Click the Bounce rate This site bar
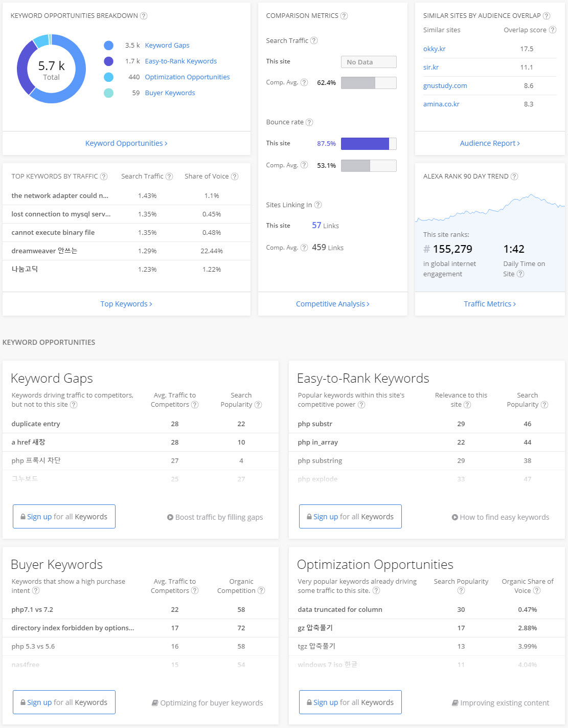 tap(368, 144)
